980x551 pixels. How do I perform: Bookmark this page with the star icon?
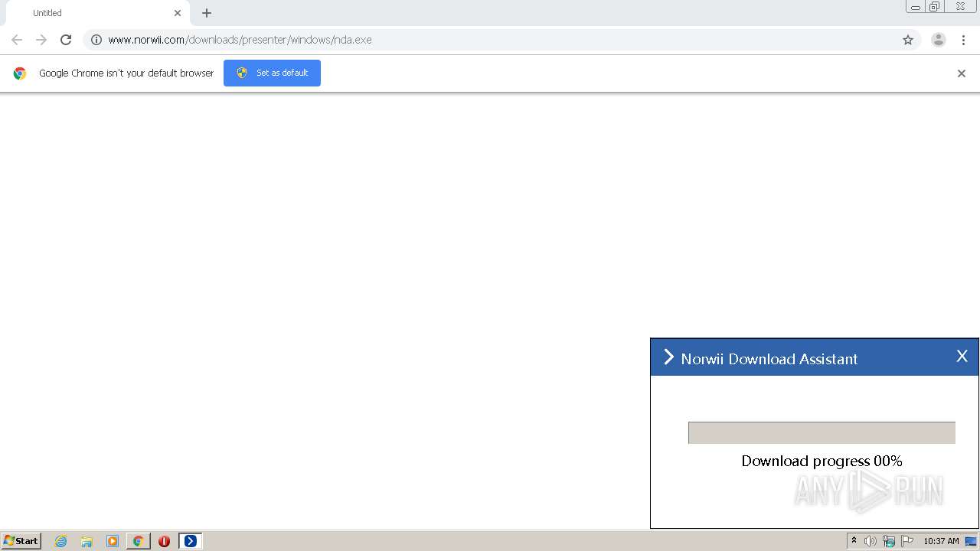coord(908,40)
